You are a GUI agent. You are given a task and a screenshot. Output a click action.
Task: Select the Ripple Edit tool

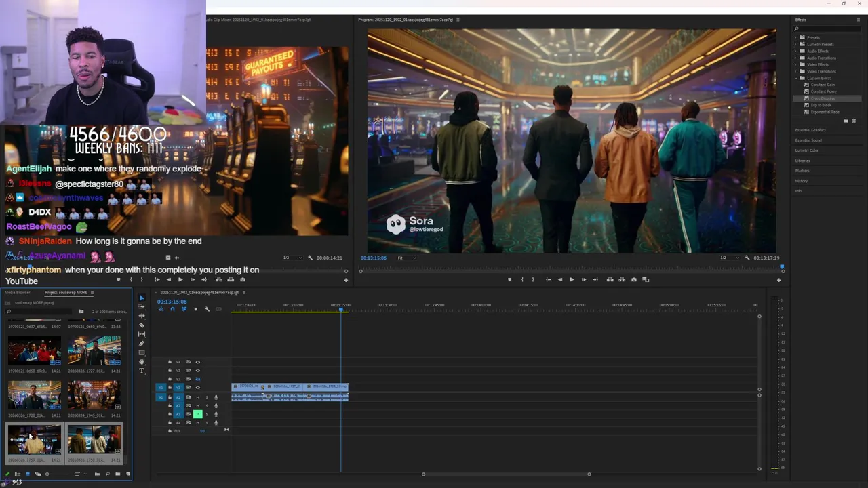click(x=142, y=316)
